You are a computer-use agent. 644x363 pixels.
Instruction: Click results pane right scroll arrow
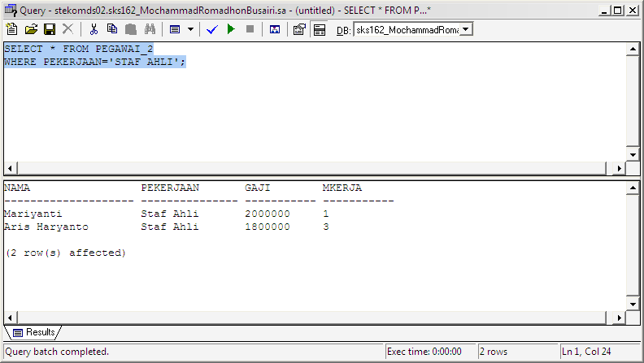pyautogui.click(x=620, y=318)
